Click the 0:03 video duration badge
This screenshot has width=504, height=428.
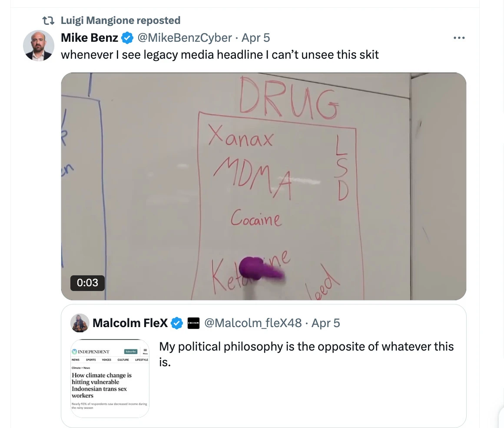coord(87,283)
